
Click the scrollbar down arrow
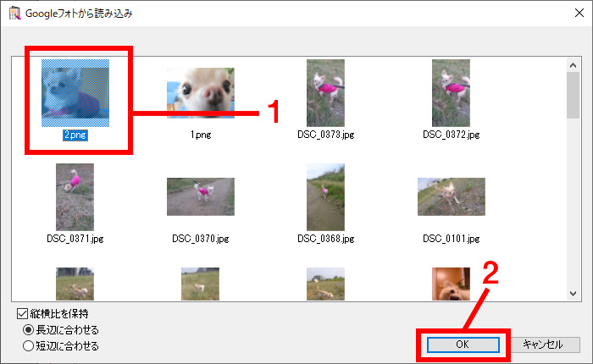tap(573, 294)
